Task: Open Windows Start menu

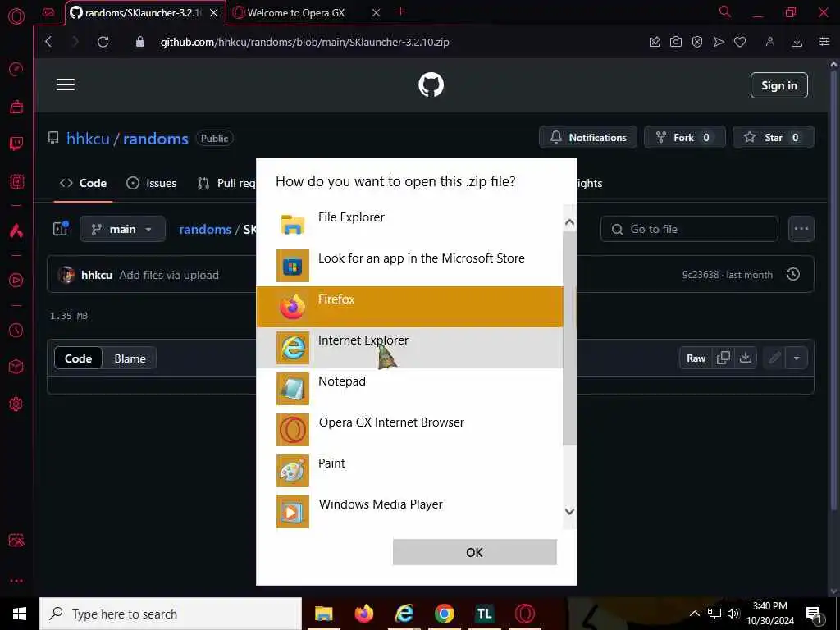Action: (20, 614)
